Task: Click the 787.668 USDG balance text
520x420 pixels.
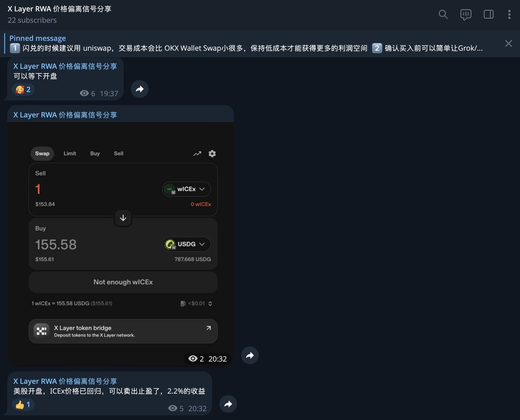Action: tap(192, 259)
